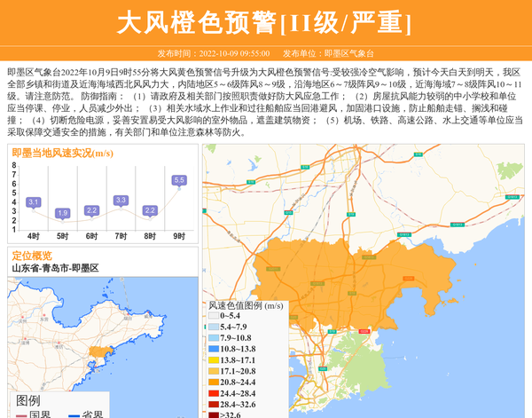
Task: Click the 3.1 wind speed data label
Action: pos(34,202)
